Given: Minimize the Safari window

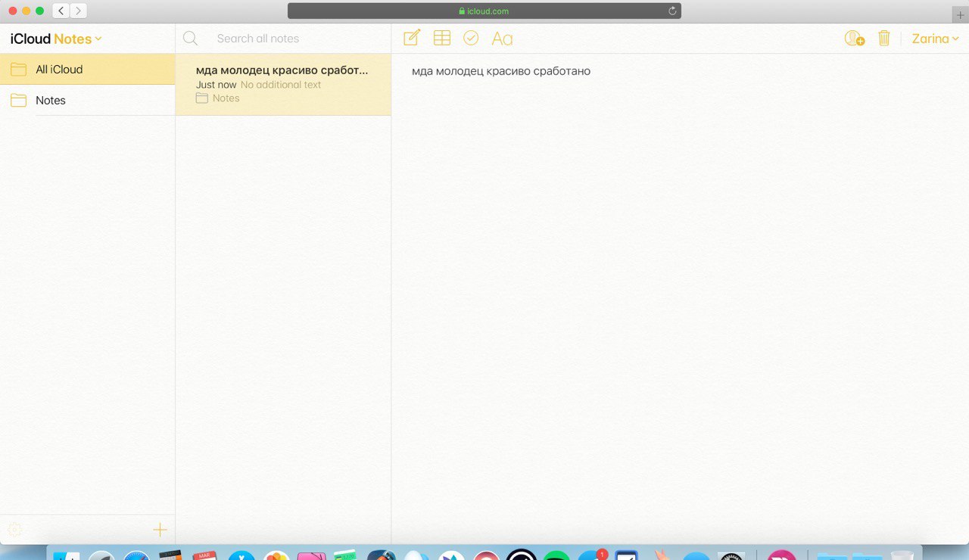Looking at the screenshot, I should pyautogui.click(x=26, y=11).
